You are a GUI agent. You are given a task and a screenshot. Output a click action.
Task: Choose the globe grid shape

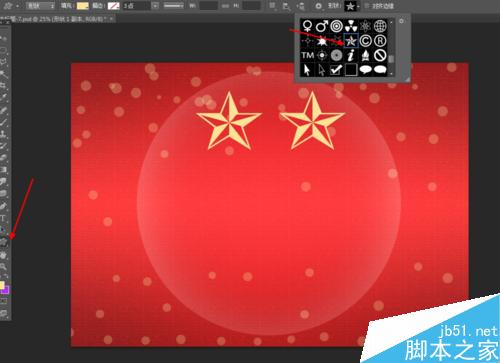coord(380,26)
